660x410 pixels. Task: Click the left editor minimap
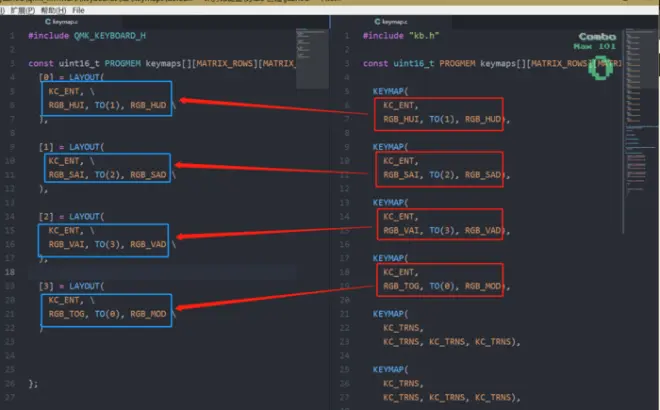(312, 58)
